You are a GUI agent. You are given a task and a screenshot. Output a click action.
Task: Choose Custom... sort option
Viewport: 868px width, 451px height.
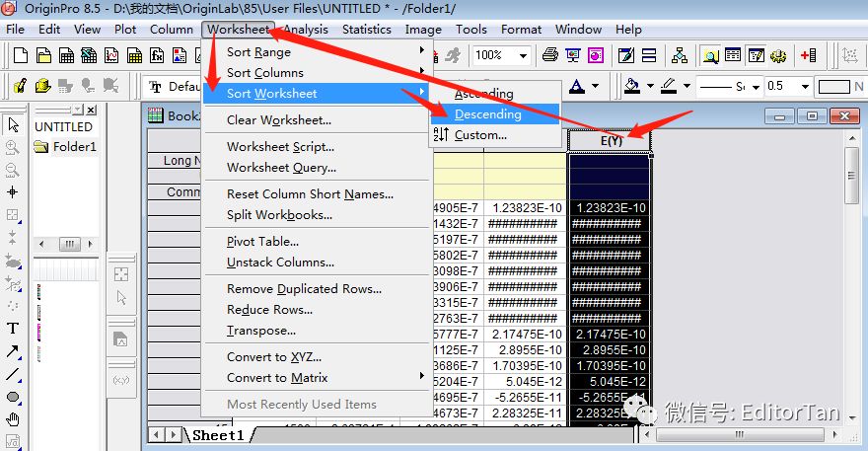pos(495,134)
